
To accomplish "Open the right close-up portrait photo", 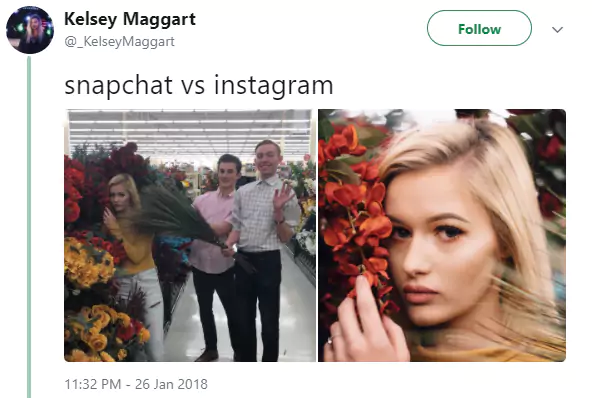I will (x=442, y=235).
